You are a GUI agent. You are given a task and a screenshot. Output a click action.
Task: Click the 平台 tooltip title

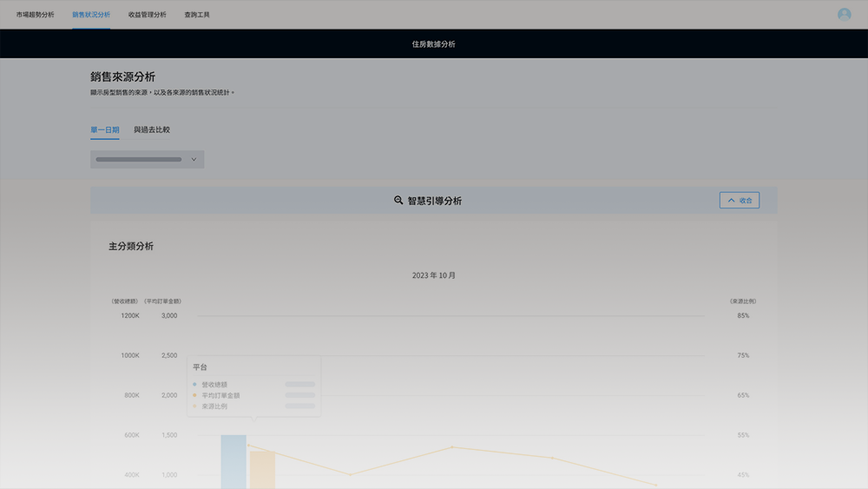200,367
